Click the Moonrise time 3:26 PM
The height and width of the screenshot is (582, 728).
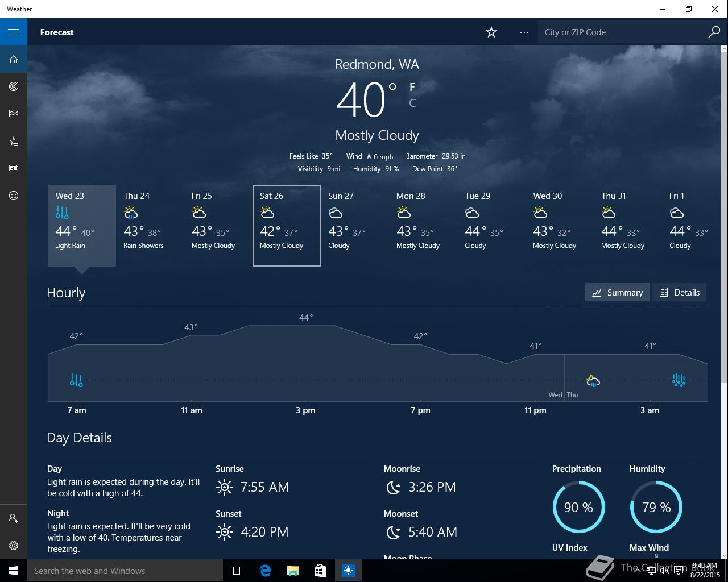432,487
